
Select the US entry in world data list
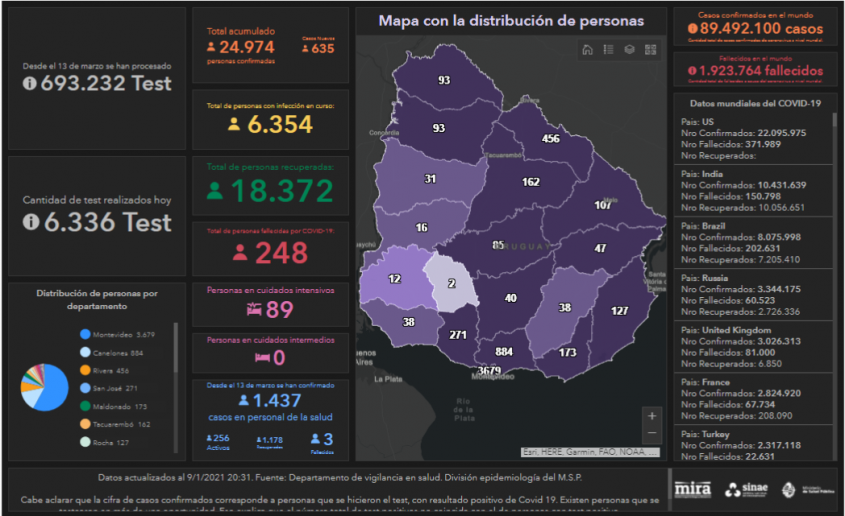[752, 139]
